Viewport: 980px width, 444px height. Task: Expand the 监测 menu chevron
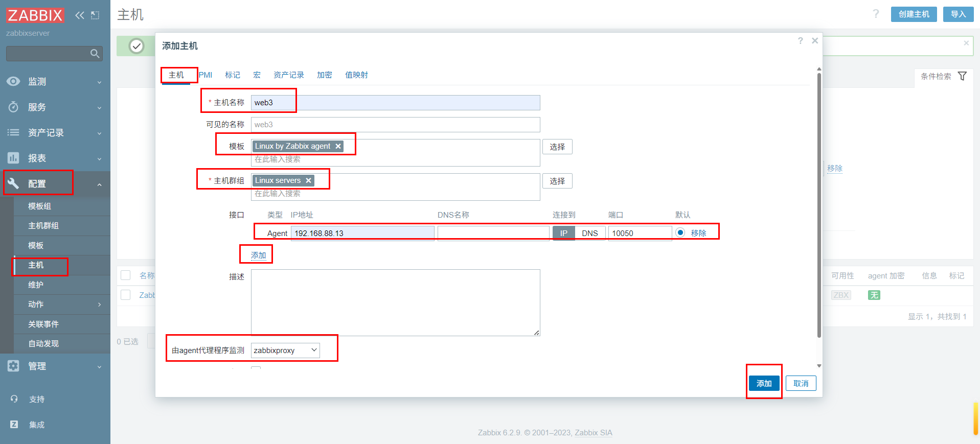point(100,82)
